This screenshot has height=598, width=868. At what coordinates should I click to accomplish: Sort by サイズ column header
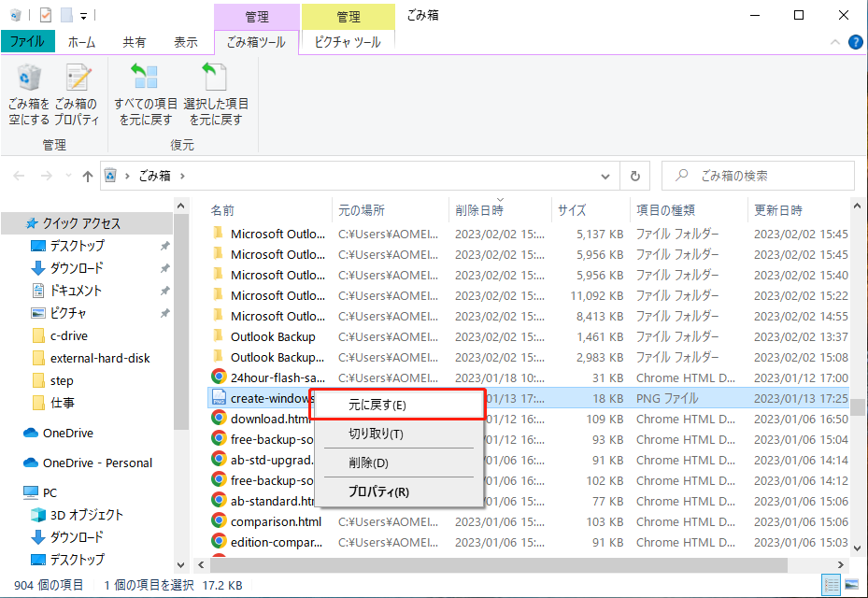click(591, 210)
